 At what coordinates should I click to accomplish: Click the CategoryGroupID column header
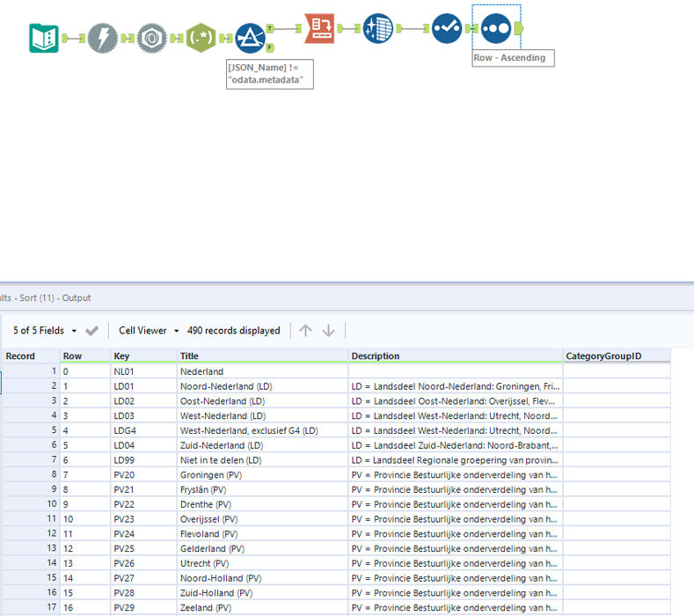(617, 356)
